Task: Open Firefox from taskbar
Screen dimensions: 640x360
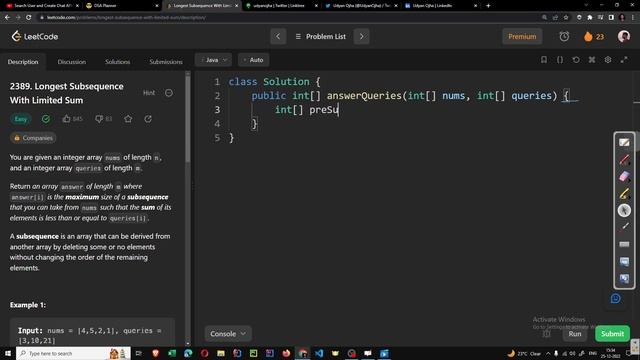Action: [286, 353]
